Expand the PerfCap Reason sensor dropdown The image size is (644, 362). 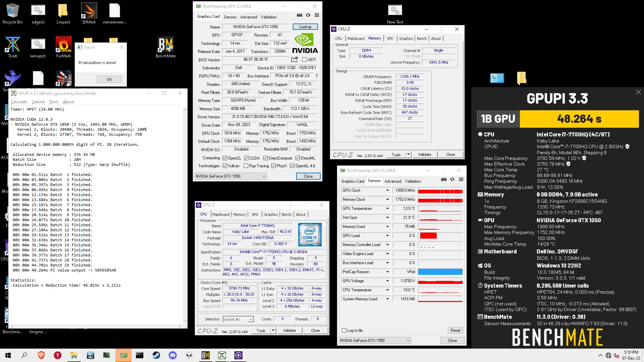387,272
